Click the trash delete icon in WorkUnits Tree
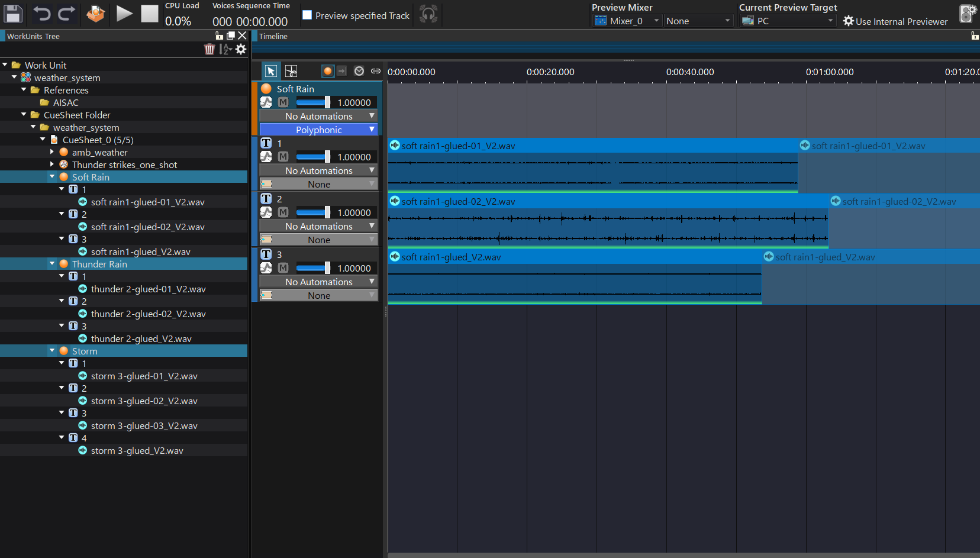 (x=209, y=49)
